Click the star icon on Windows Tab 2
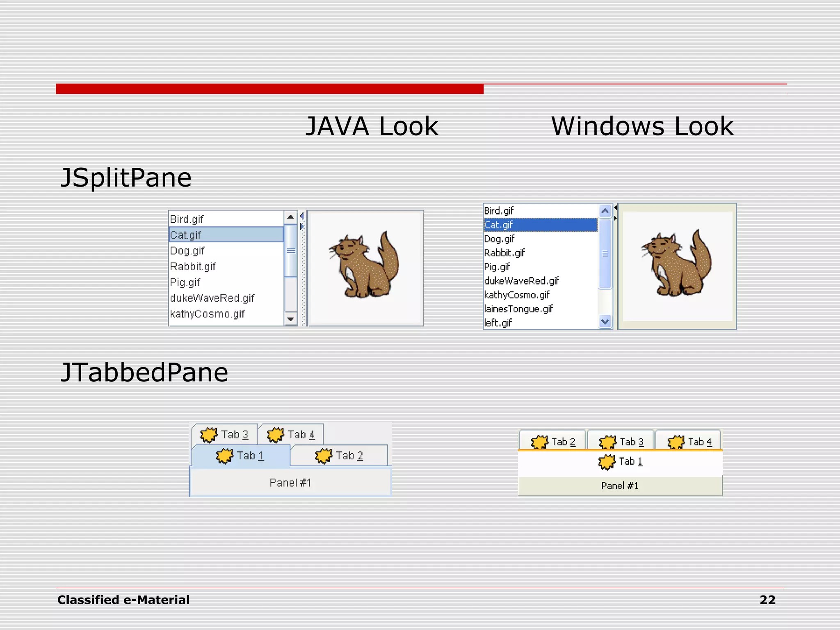 [539, 442]
